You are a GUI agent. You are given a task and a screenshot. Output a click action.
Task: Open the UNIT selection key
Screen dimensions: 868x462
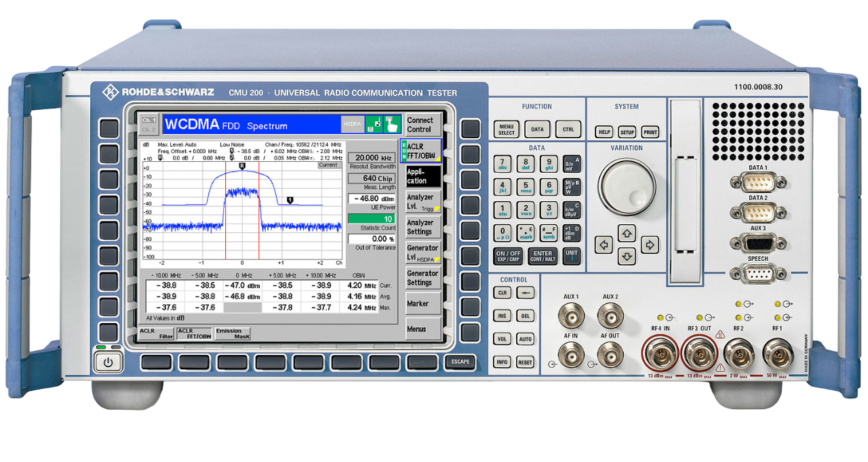pos(572,256)
